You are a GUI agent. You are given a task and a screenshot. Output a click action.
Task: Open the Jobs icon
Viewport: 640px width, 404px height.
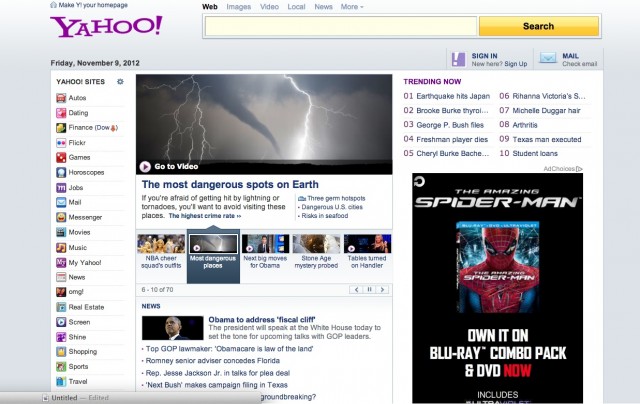pyautogui.click(x=61, y=188)
